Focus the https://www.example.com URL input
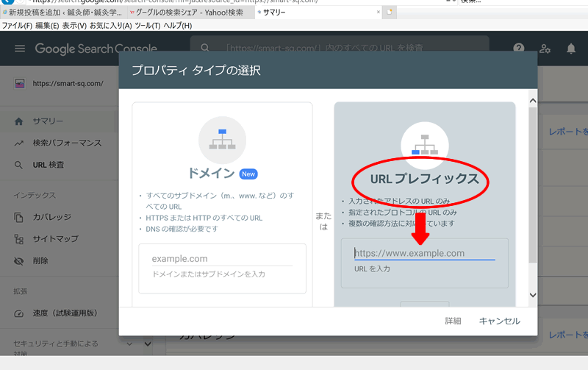588x370 pixels. pos(424,253)
